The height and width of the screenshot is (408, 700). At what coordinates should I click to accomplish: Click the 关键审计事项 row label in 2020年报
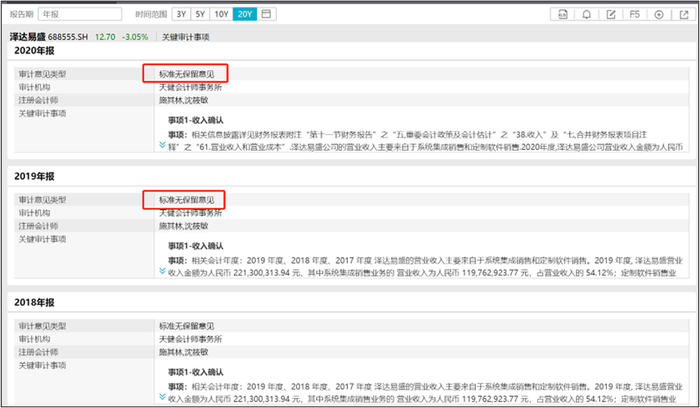tap(42, 113)
